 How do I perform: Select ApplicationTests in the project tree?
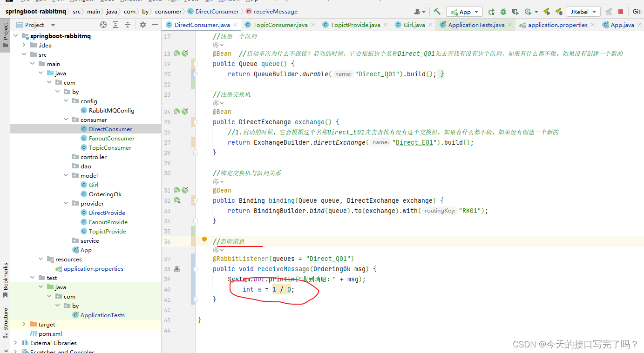tap(102, 315)
